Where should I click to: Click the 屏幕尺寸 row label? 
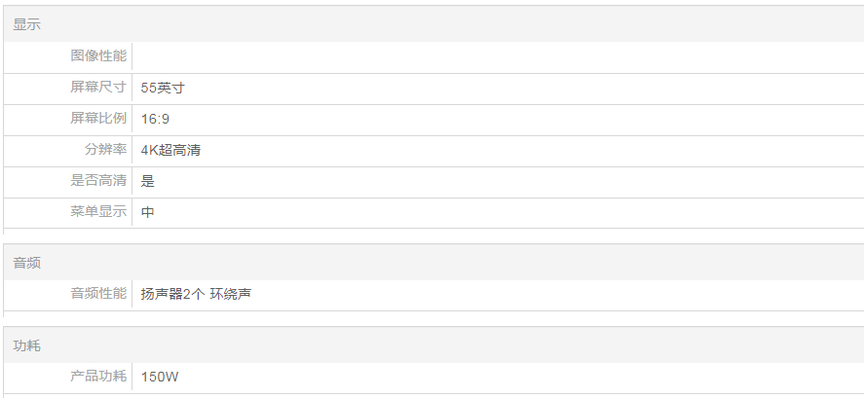point(98,88)
